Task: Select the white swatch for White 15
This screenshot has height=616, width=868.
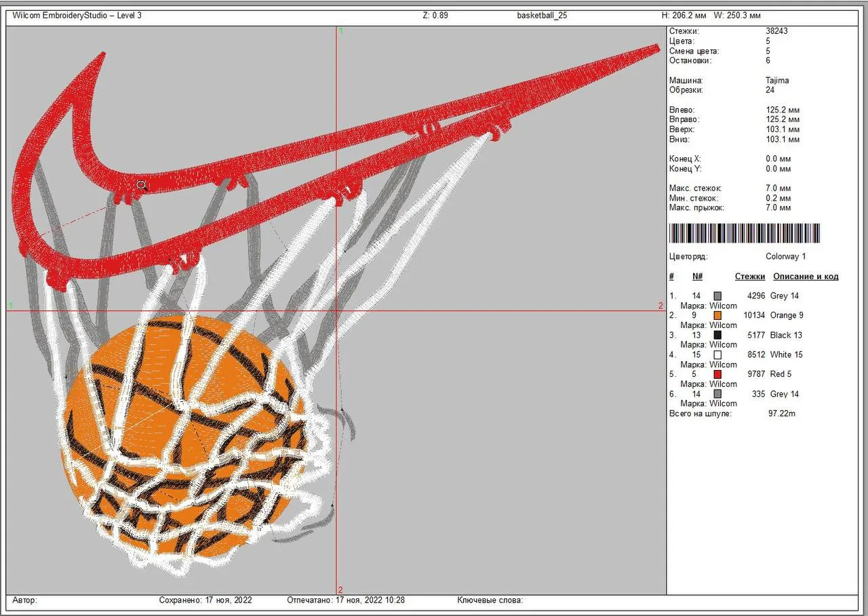Action: click(717, 355)
